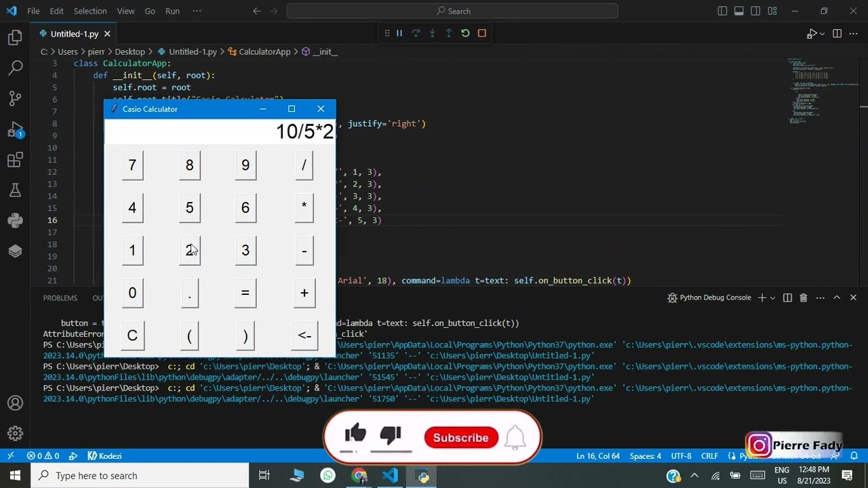Open the Edit menu
The image size is (868, 488).
(x=57, y=11)
